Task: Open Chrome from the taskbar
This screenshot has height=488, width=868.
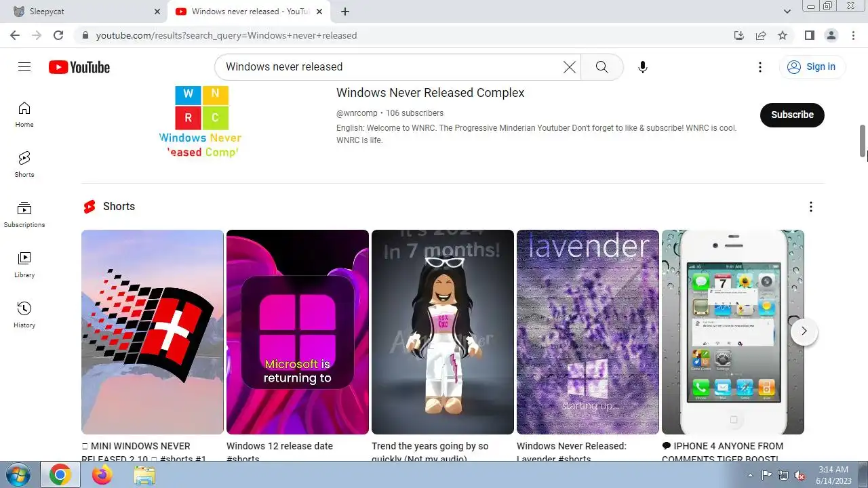Action: point(60,475)
